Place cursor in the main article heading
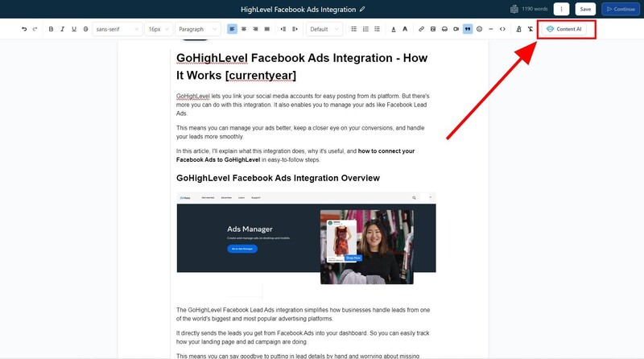The width and height of the screenshot is (644, 359). tap(302, 67)
